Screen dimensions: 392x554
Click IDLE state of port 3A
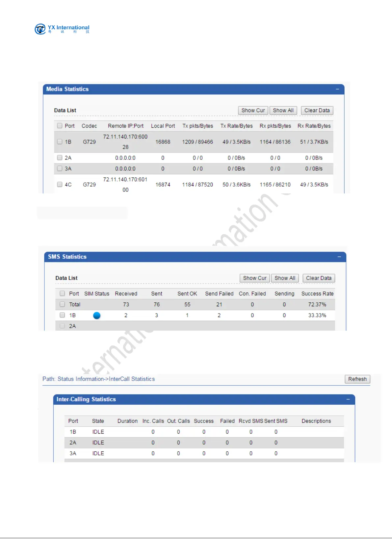tap(98, 453)
